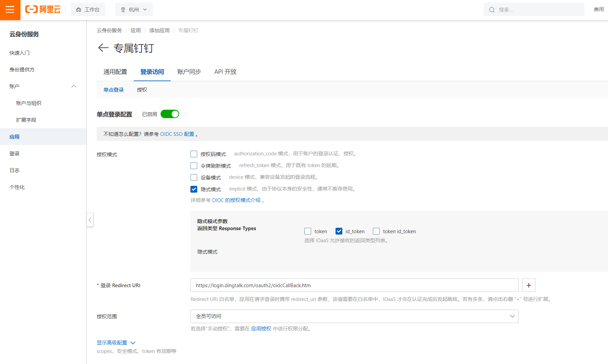This screenshot has height=364, width=608.
Task: Open the OIDC 的授权模式介绍 link
Action: pyautogui.click(x=236, y=200)
